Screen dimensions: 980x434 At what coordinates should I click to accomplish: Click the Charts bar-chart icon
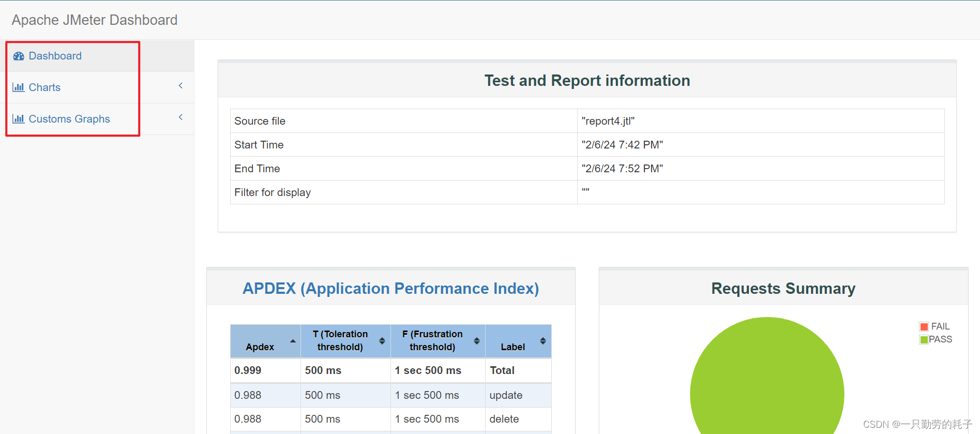point(19,87)
